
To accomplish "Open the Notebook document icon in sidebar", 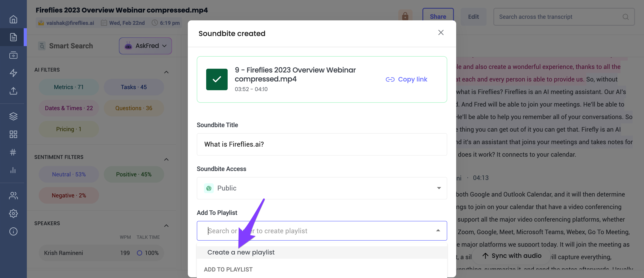I will tap(13, 37).
